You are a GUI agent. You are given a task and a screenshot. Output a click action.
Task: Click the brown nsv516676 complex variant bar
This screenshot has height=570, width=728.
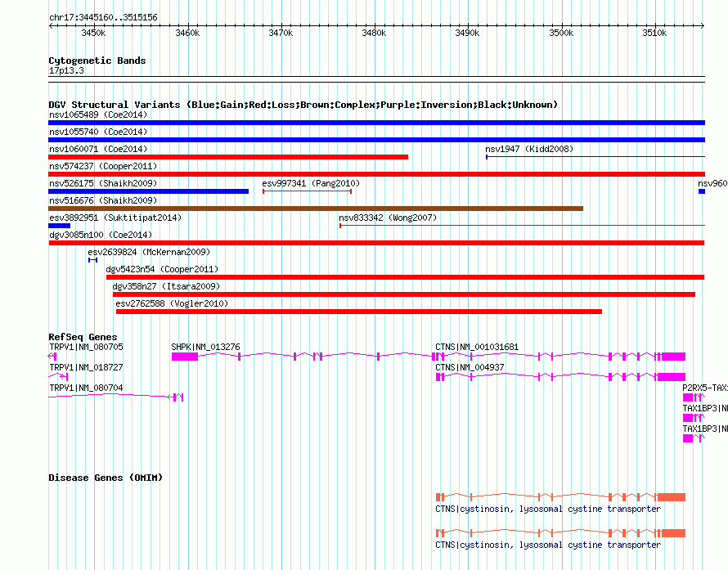[316, 209]
